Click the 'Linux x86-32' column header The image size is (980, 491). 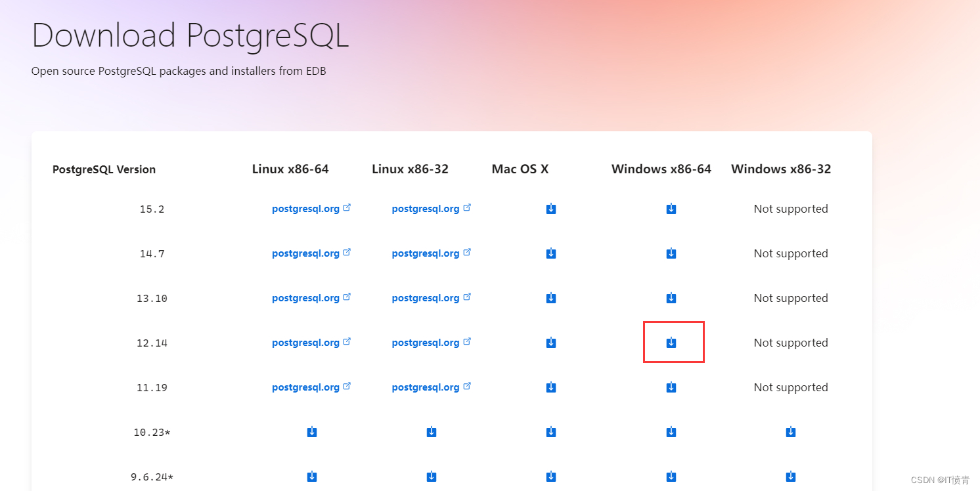click(410, 169)
